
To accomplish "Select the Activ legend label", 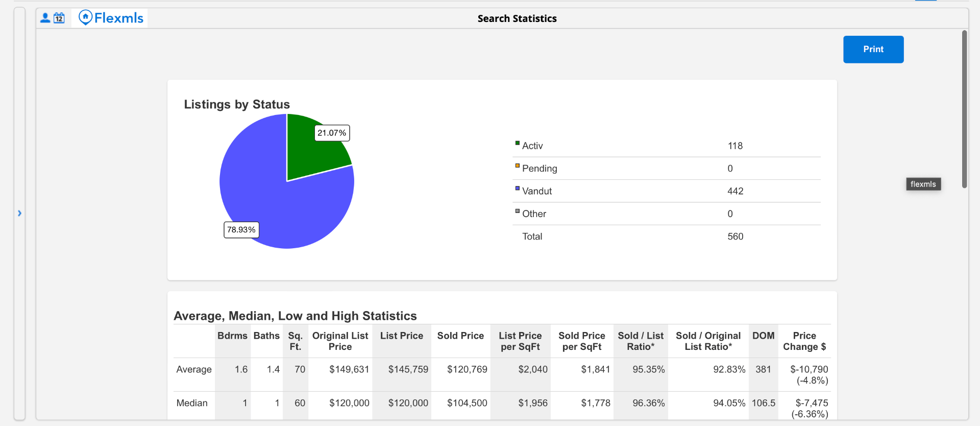I will (532, 146).
